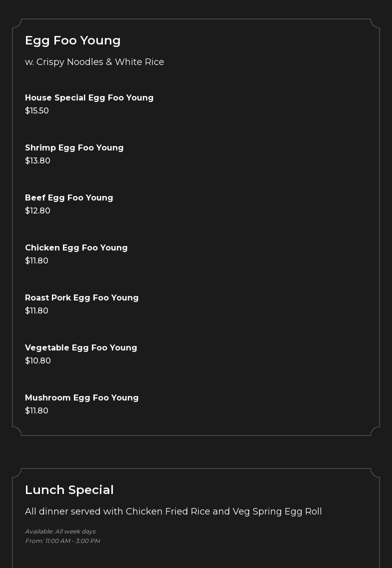Click the Lunch Special dinner description text
392x568 pixels.
[x=173, y=511]
